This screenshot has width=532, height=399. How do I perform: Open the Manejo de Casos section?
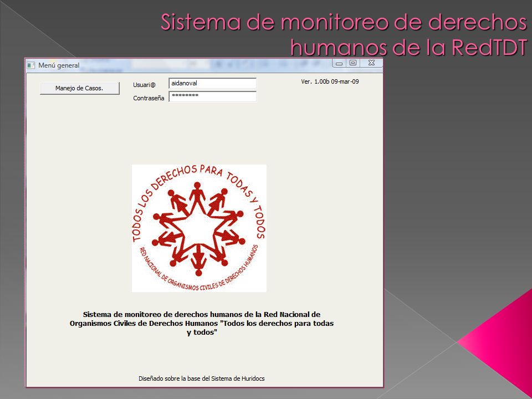[80, 88]
